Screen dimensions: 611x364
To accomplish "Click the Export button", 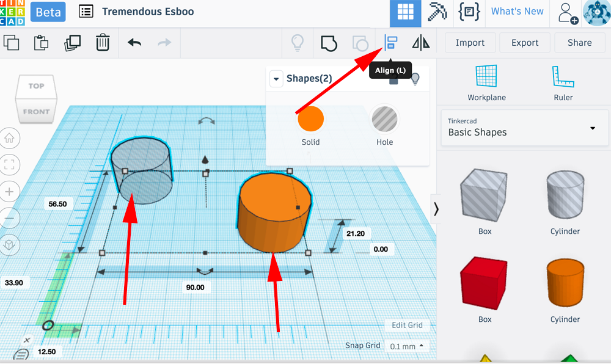I will coord(525,42).
